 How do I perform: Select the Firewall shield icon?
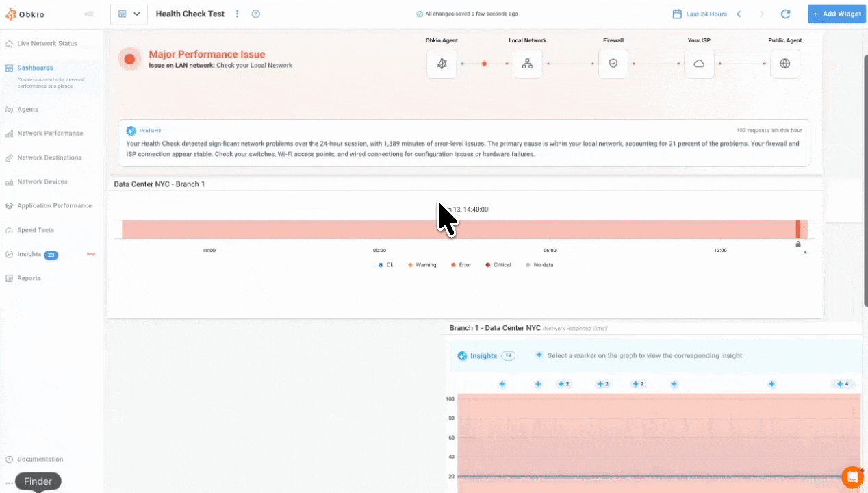[613, 64]
